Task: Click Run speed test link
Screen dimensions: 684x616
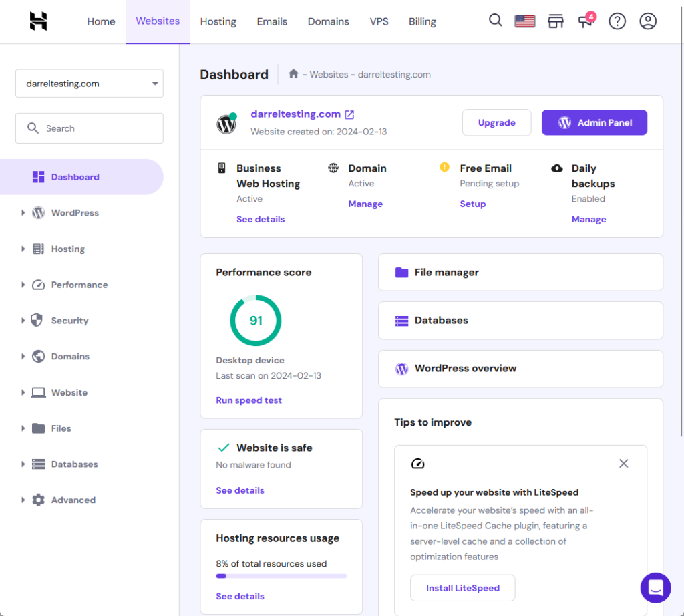Action: [248, 400]
